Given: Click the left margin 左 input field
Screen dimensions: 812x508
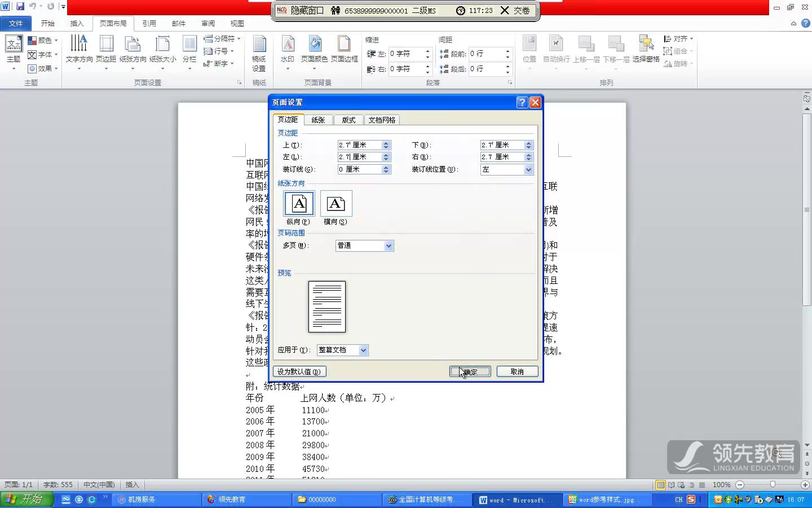Looking at the screenshot, I should pyautogui.click(x=360, y=157).
